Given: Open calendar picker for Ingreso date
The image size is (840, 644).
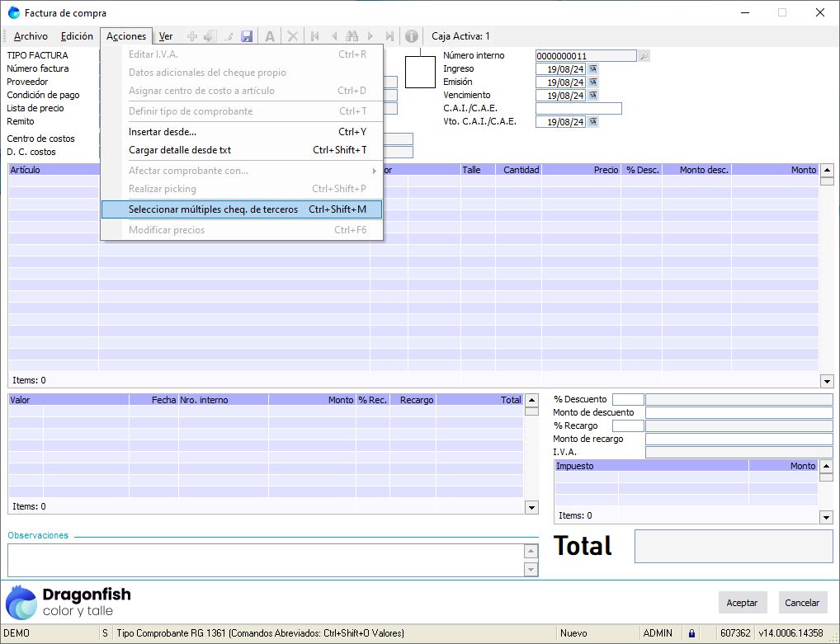Looking at the screenshot, I should coord(593,69).
